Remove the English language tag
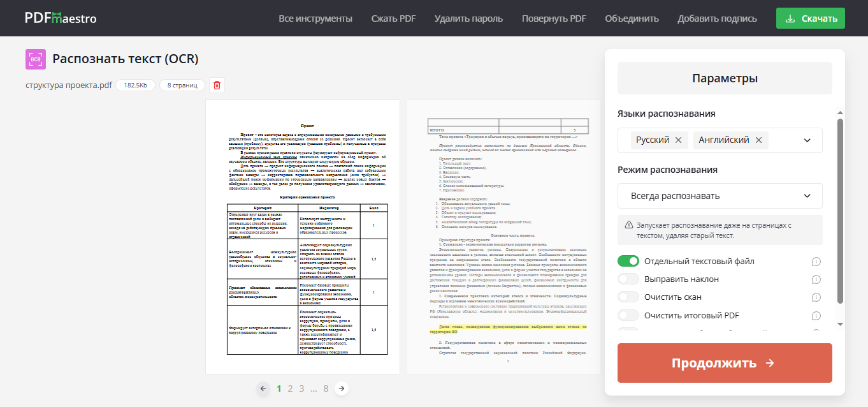The image size is (868, 407). tap(758, 140)
